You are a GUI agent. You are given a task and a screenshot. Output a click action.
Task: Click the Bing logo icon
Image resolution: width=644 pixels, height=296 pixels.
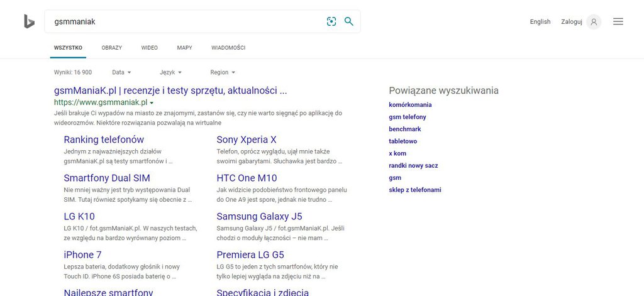(x=29, y=21)
